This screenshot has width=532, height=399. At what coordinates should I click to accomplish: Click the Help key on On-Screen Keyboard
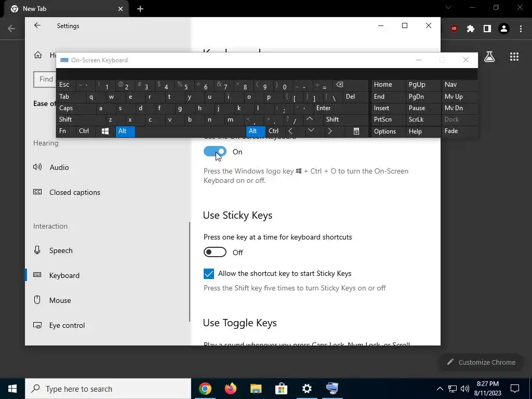point(423,131)
